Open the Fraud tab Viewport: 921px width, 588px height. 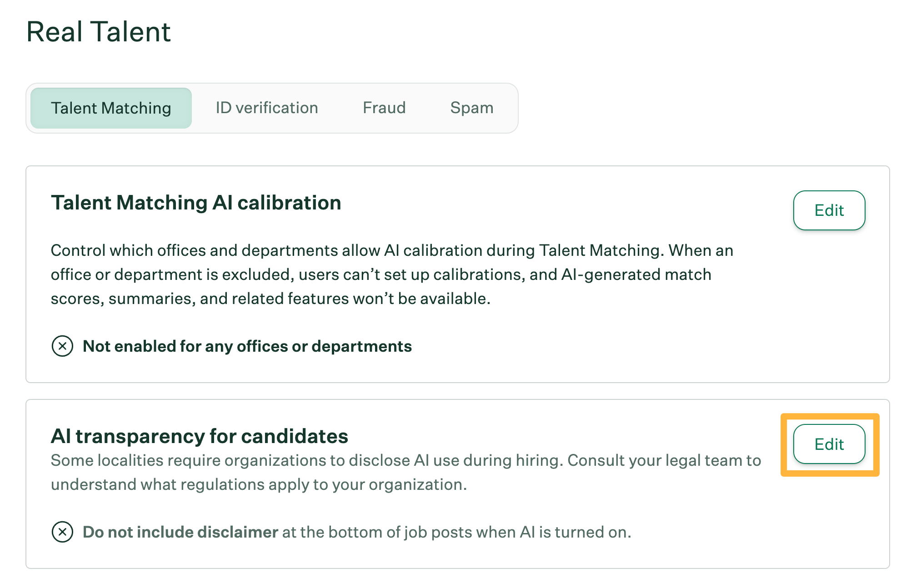[384, 108]
